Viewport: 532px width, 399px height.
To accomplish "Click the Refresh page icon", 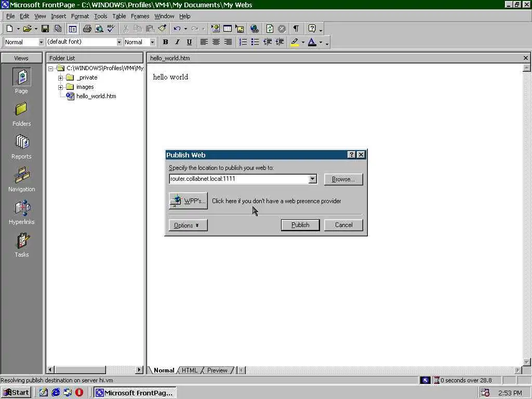I will pos(270,29).
